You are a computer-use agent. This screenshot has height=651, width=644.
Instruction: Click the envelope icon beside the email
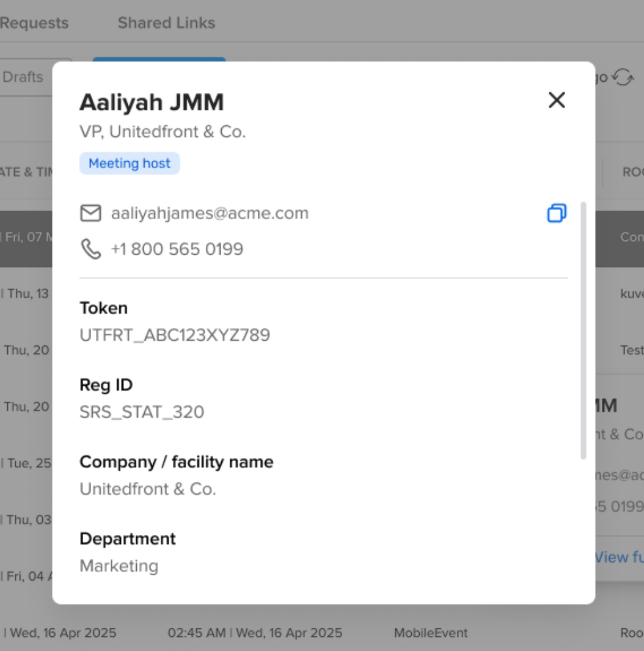[x=90, y=213]
